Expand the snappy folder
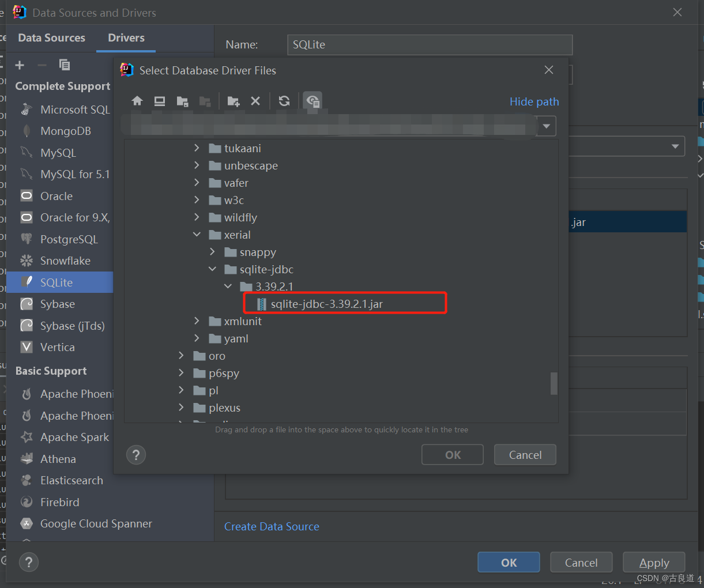The height and width of the screenshot is (588, 704). click(x=212, y=252)
